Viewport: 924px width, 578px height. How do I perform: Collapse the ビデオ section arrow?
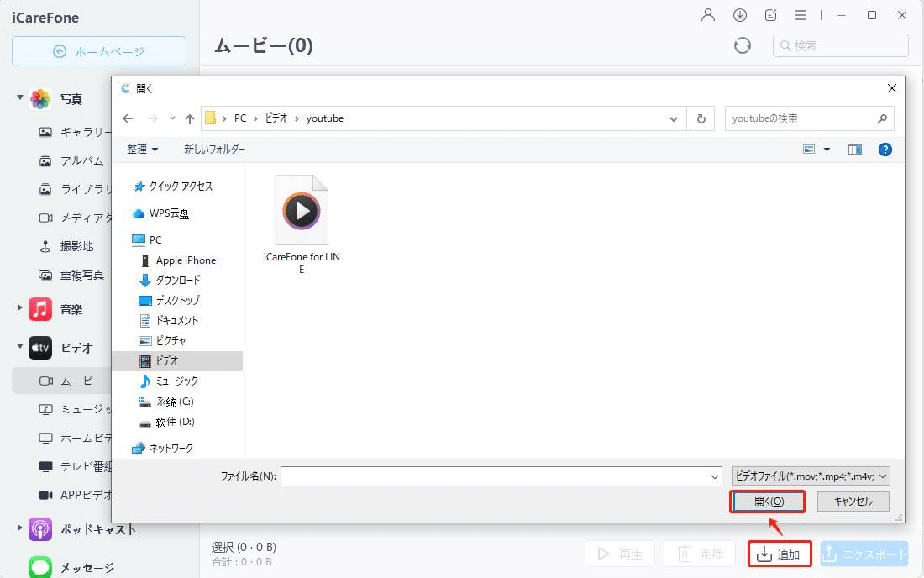click(x=20, y=346)
